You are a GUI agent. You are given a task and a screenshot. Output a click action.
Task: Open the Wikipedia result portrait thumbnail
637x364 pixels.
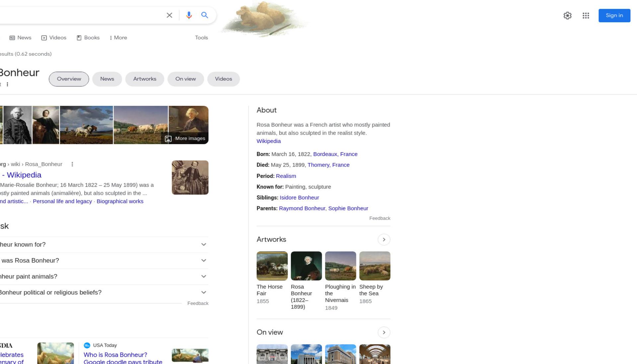coord(190,178)
